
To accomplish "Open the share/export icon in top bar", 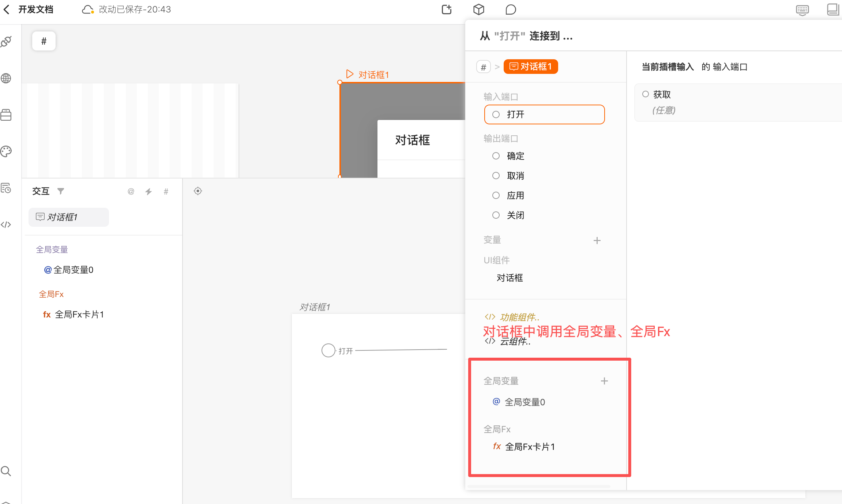I will 447,10.
